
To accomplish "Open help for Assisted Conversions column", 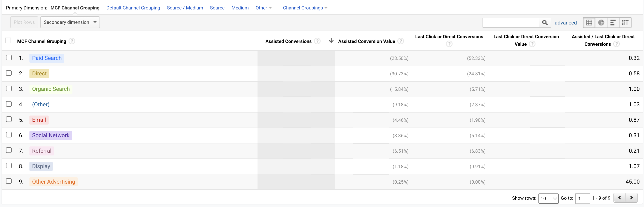I will (317, 41).
